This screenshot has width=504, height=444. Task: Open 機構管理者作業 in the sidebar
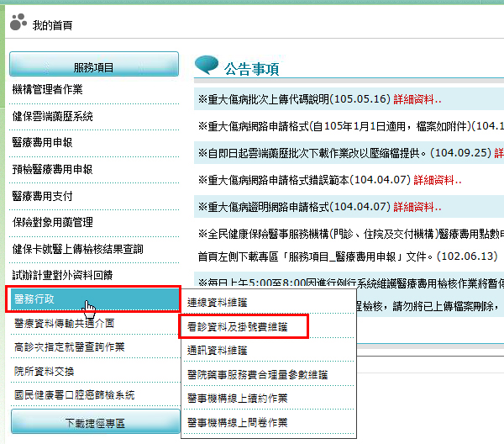(48, 89)
